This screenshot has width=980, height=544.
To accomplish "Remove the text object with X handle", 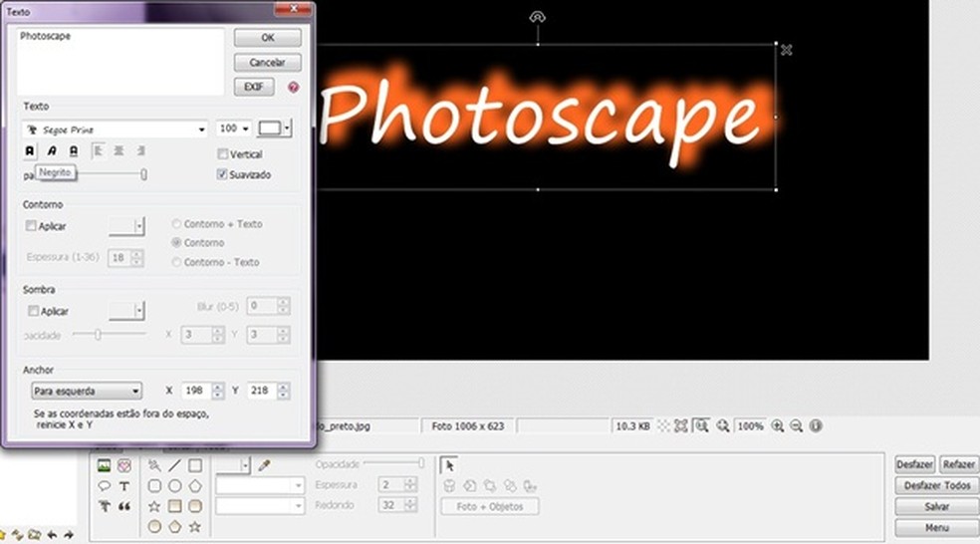I will [786, 50].
